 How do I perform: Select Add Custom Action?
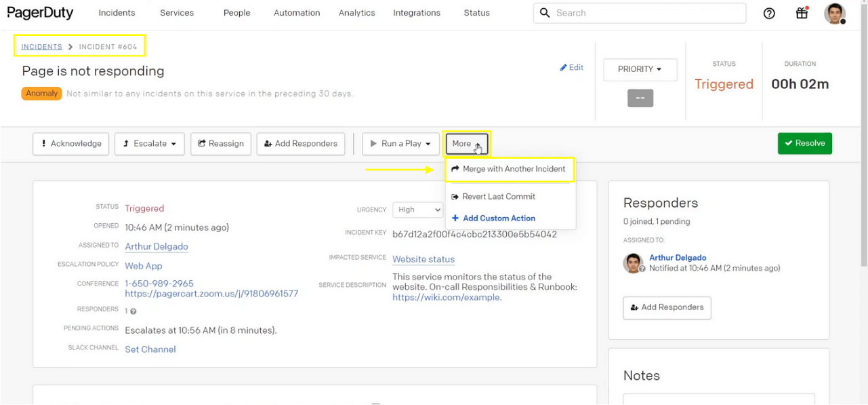click(499, 218)
